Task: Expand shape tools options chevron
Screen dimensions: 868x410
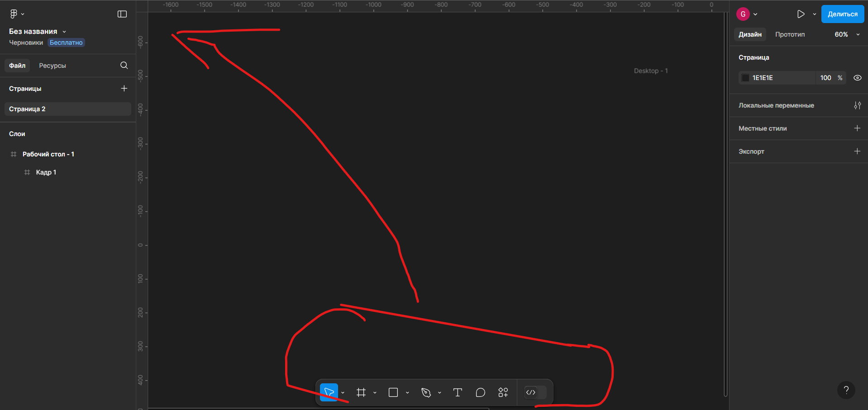Action: (407, 393)
